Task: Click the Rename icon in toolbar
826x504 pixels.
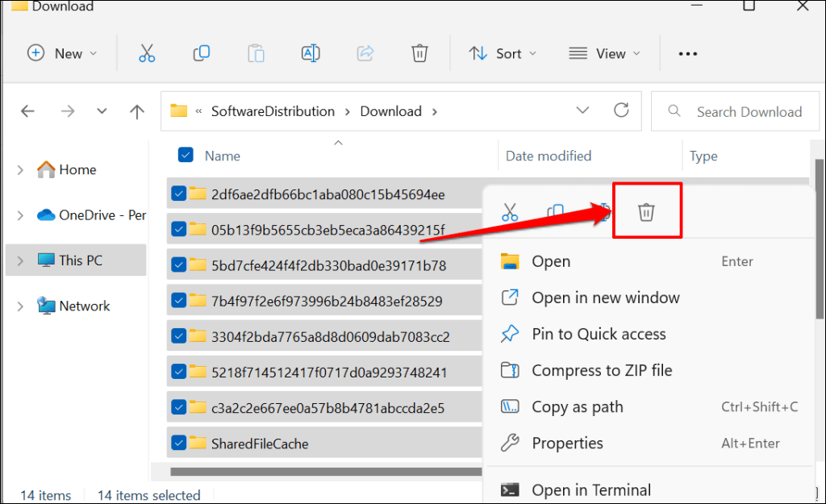Action: point(311,53)
